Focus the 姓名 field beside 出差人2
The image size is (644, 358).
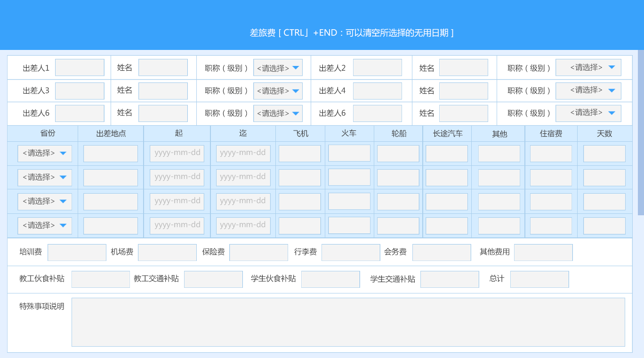pos(463,68)
